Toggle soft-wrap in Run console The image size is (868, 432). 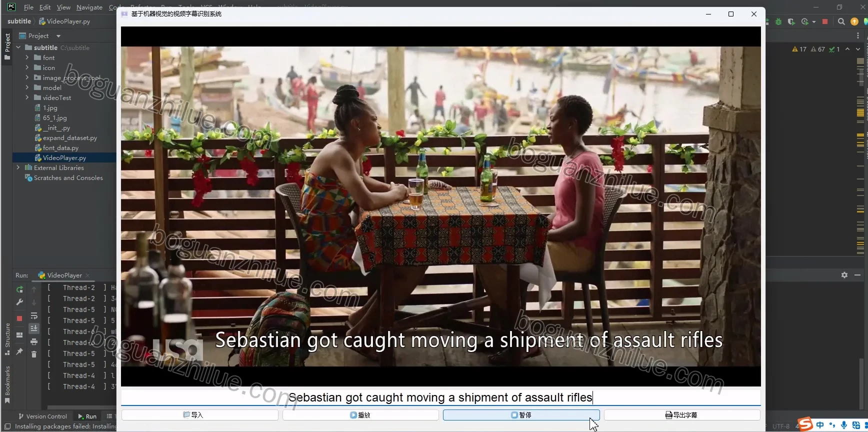tap(34, 315)
